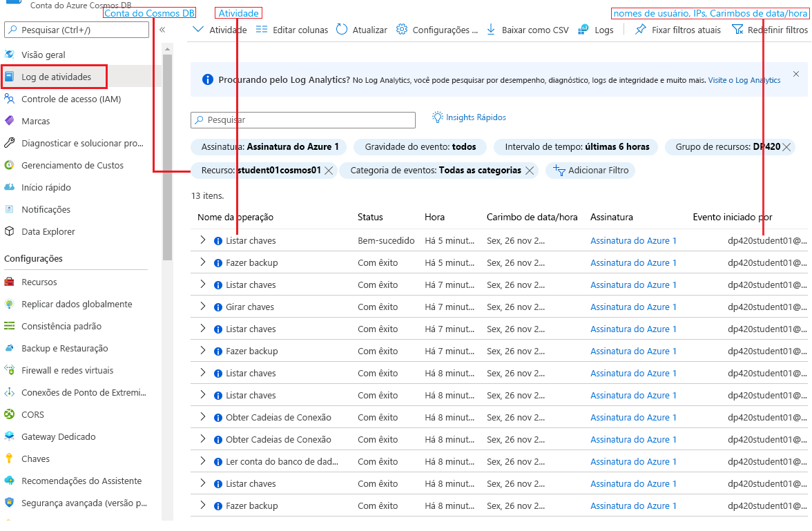Expand the Bem-sucedido Listar chaves row
Screen dimensions: 812x531
point(203,240)
